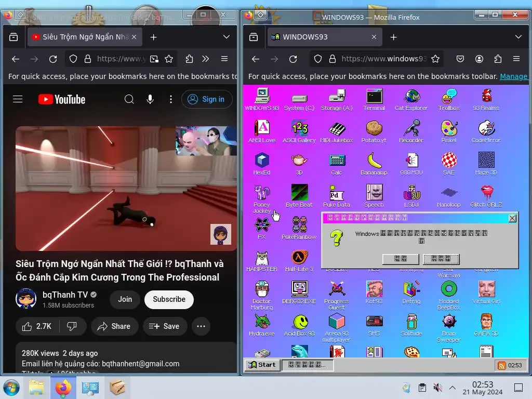This screenshot has width=532, height=399.
Task: Like the YouTube video
Action: click(x=37, y=326)
